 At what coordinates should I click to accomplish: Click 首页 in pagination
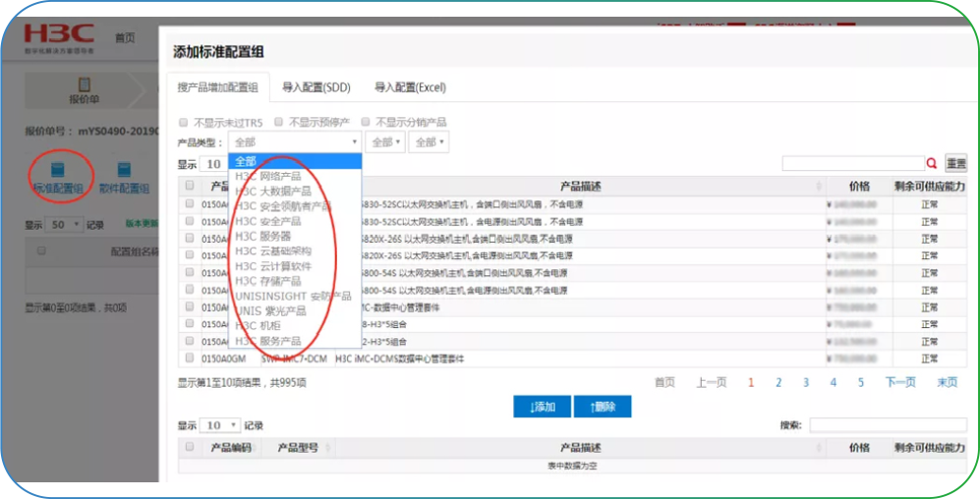coord(665,383)
